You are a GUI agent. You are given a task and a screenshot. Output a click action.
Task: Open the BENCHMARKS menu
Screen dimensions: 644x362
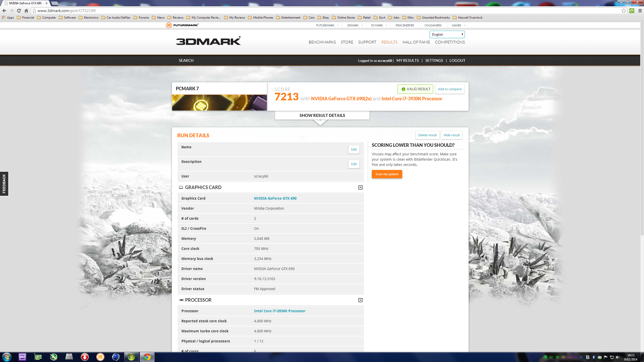322,42
